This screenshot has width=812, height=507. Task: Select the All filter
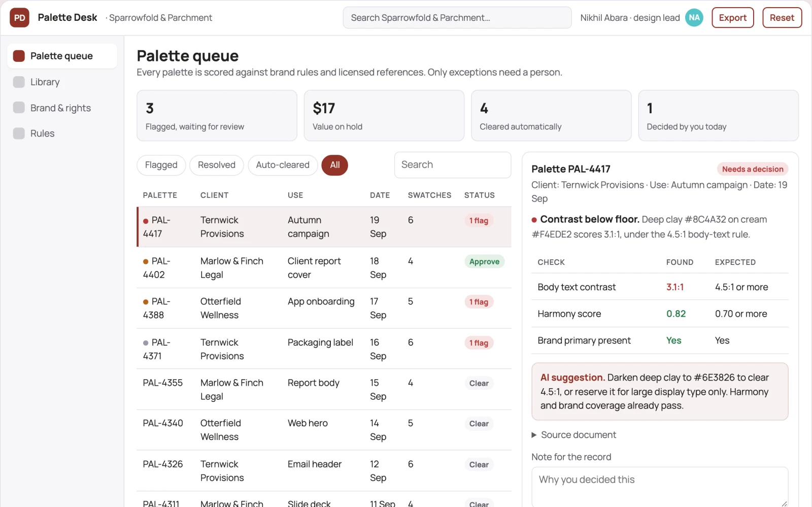tap(335, 165)
